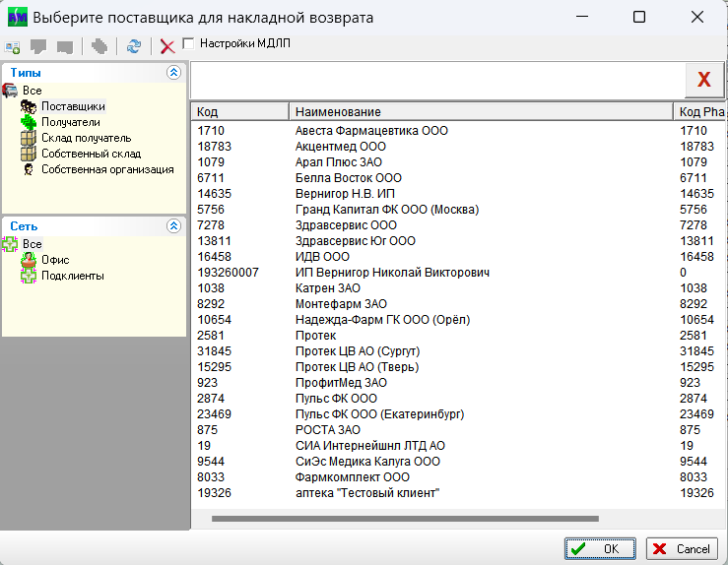Select row Вернигор Н.В. ИП
The height and width of the screenshot is (565, 728).
click(457, 194)
